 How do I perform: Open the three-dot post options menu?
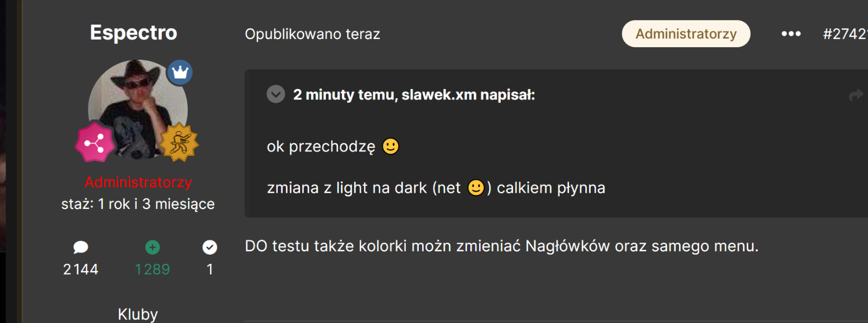791,34
